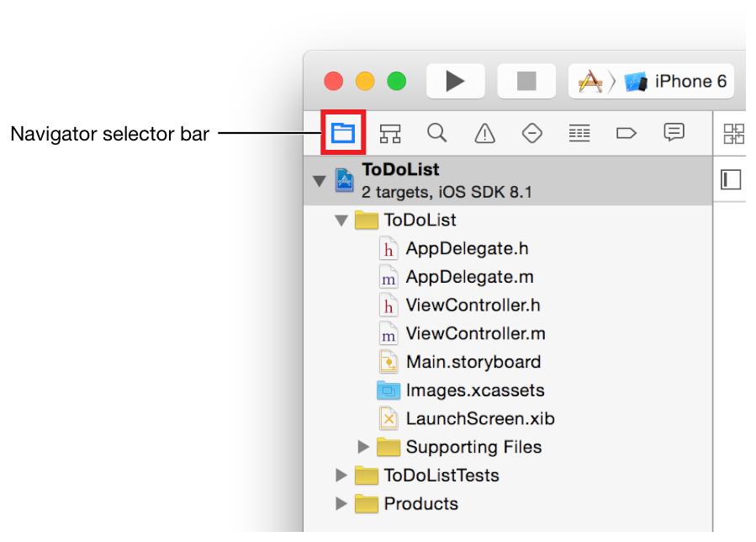Collapse the ToDoList project root triangle

click(x=319, y=181)
